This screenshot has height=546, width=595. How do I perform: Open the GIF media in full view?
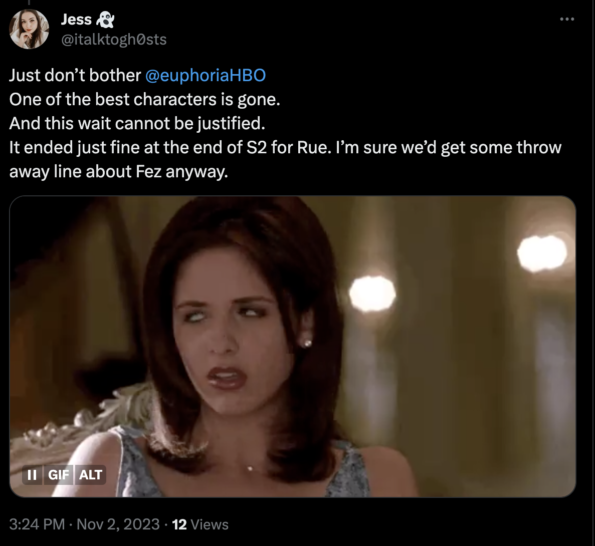pos(293,346)
